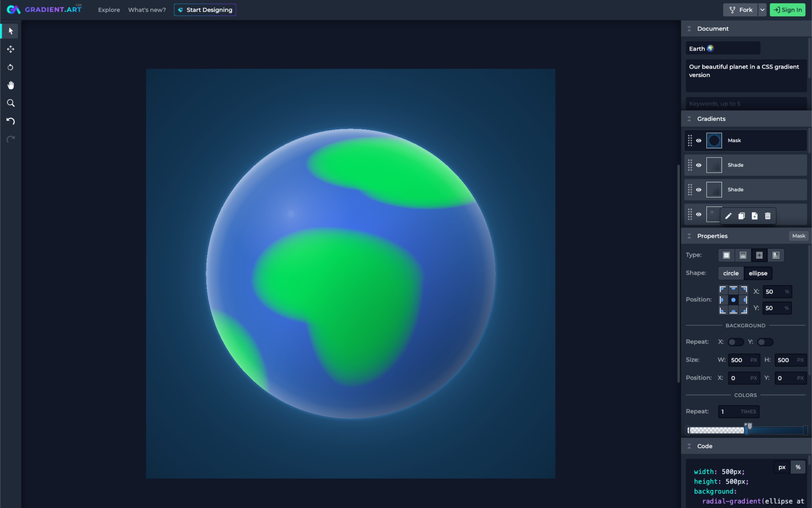Set position anchor to bottom-right corner
This screenshot has width=812, height=508.
pos(744,310)
